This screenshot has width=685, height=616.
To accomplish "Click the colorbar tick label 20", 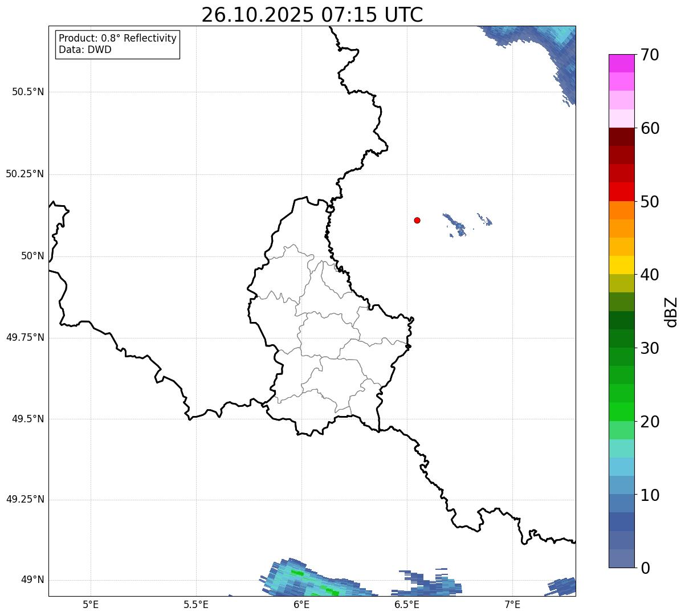I will pos(650,422).
